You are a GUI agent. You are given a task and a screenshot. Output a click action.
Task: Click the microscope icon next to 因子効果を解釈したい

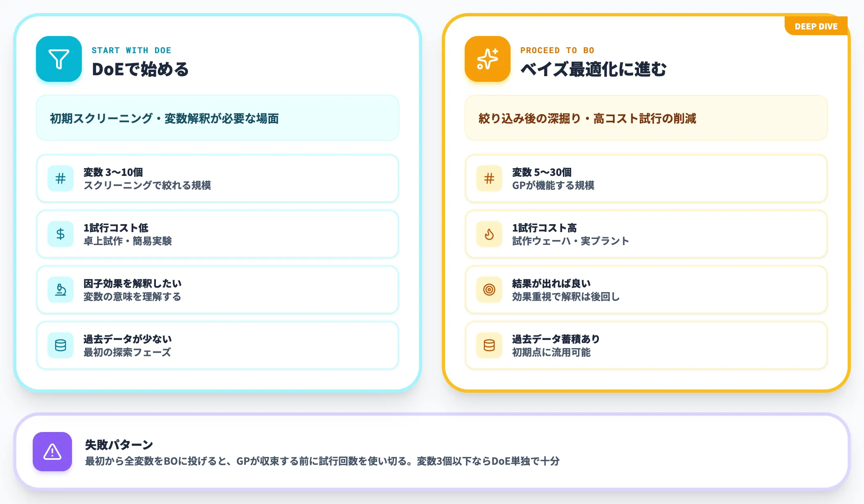[61, 290]
